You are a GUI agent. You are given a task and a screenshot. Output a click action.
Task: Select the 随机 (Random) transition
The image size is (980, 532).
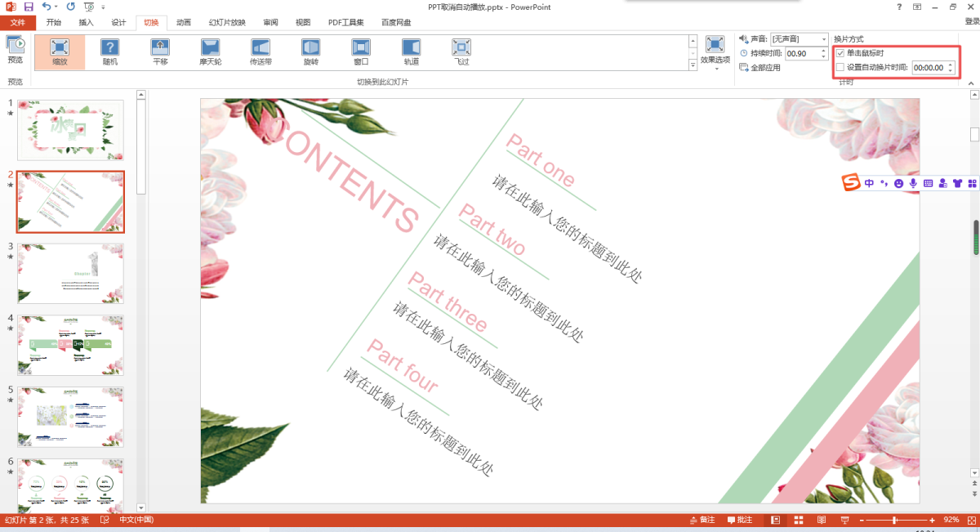109,52
